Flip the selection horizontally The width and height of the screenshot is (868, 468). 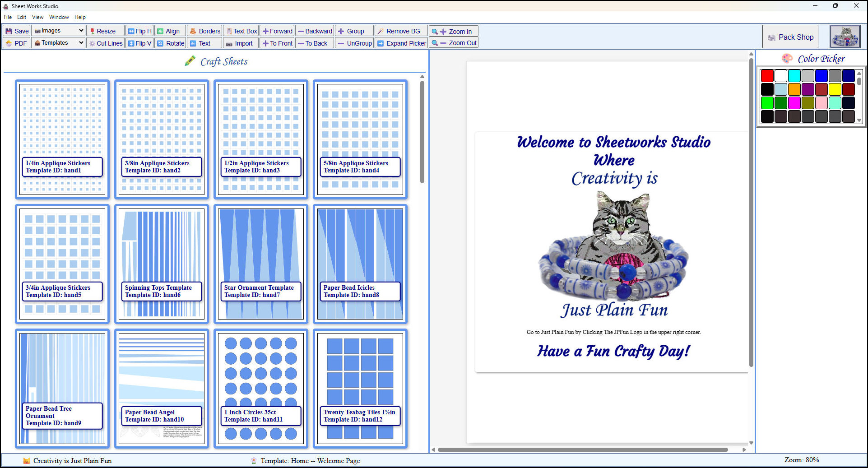click(x=139, y=31)
